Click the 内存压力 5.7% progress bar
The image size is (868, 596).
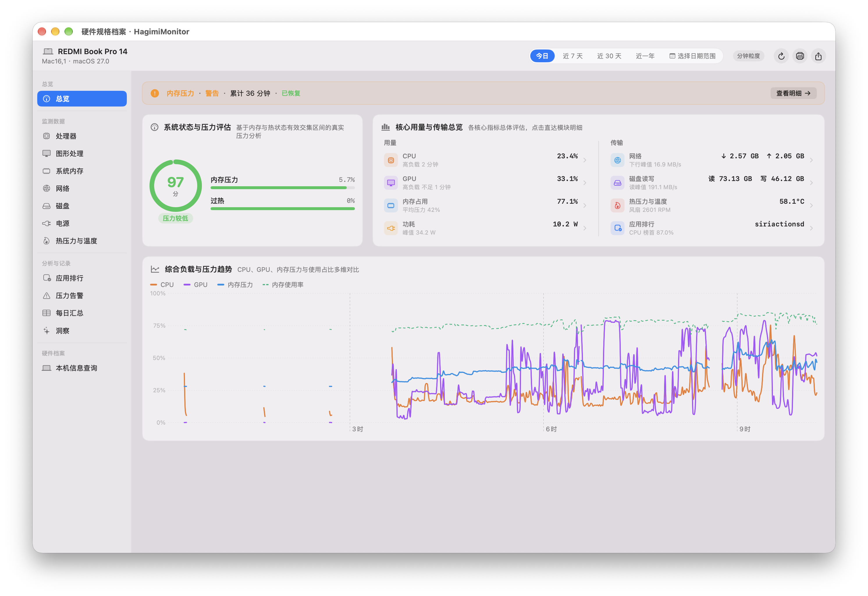[282, 188]
